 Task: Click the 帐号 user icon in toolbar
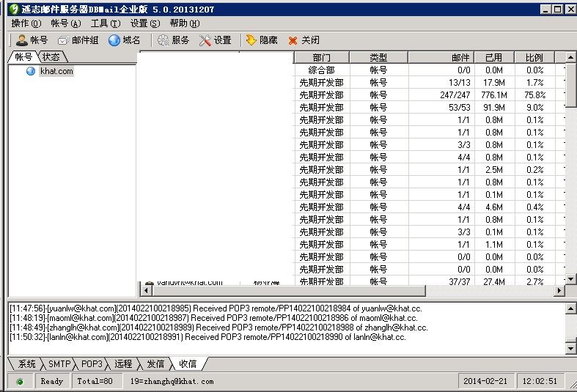22,40
